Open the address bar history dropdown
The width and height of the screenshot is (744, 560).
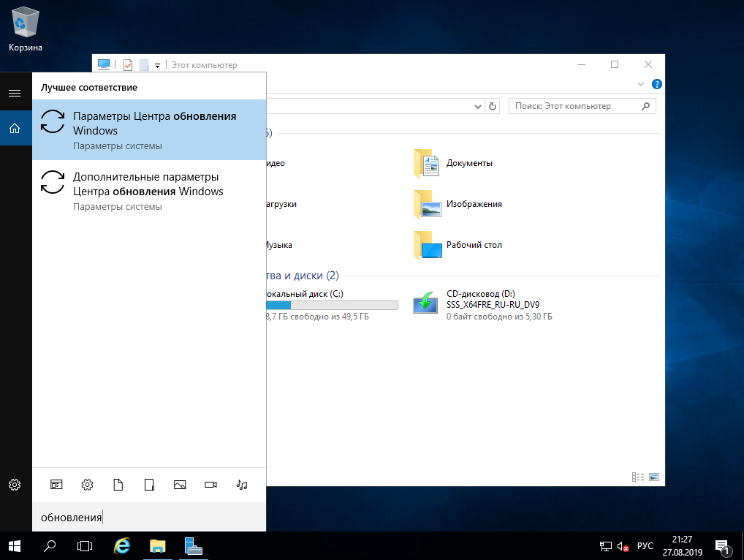(478, 107)
